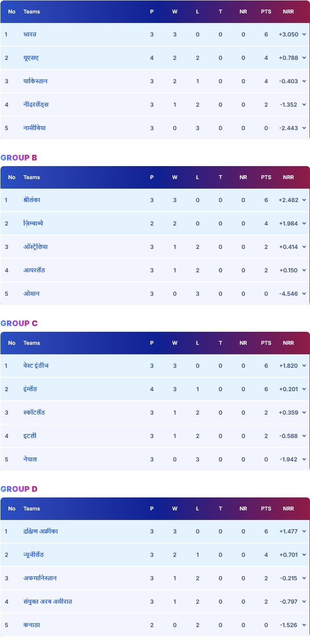Open नेपाल row chevron
The width and height of the screenshot is (310, 644).
point(304,459)
